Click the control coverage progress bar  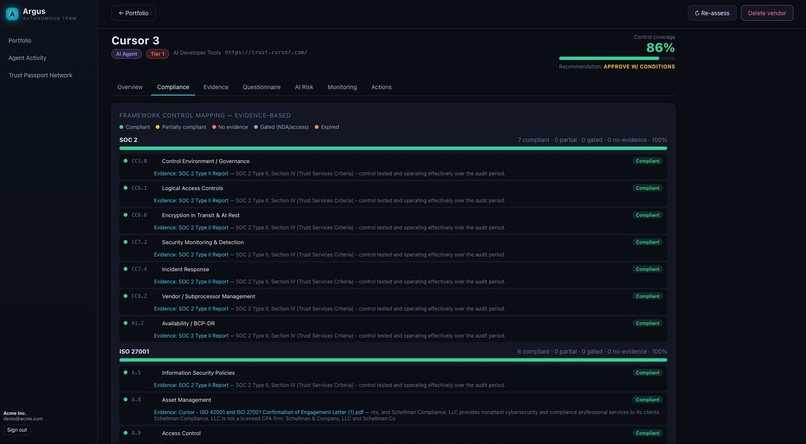(x=617, y=58)
